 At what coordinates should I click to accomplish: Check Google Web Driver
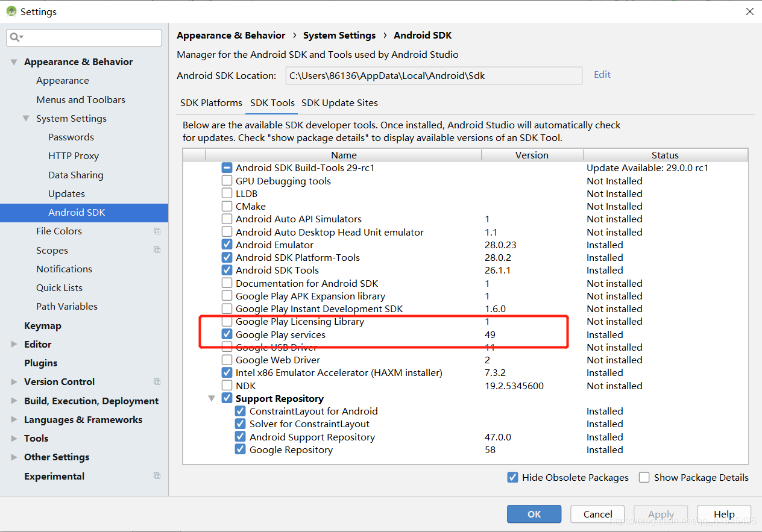(x=227, y=360)
